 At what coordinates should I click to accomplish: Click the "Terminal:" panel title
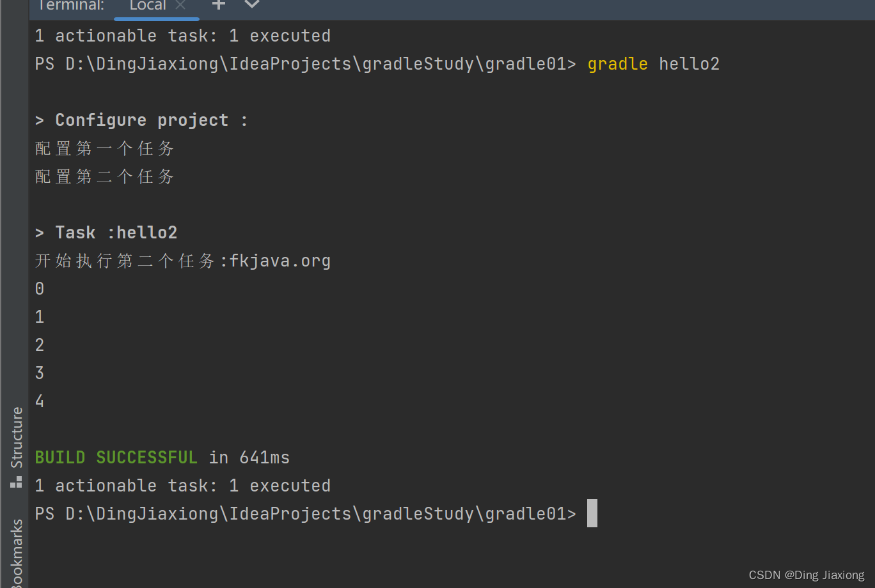pos(70,6)
